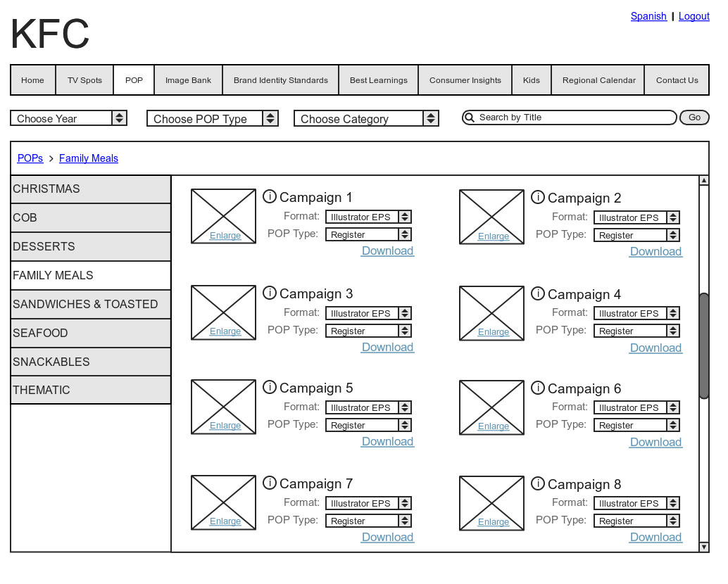Open info icon next to Campaign 4

pyautogui.click(x=538, y=293)
